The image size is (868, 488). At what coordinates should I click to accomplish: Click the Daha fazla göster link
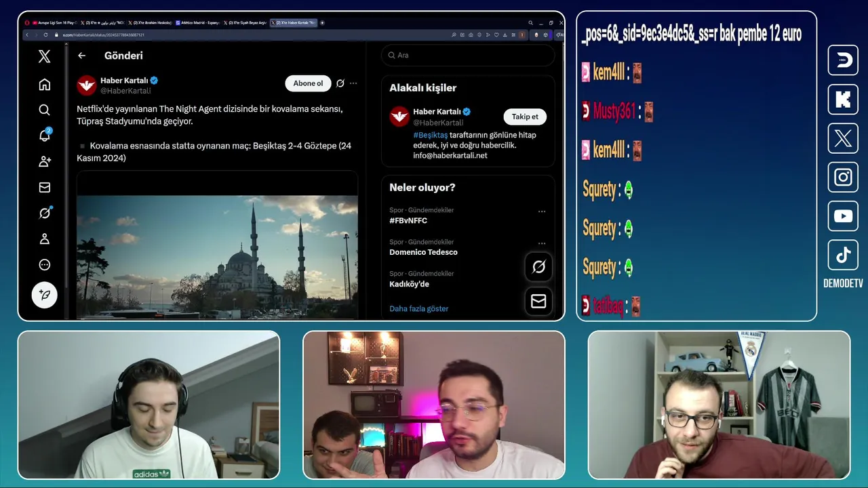(x=418, y=308)
